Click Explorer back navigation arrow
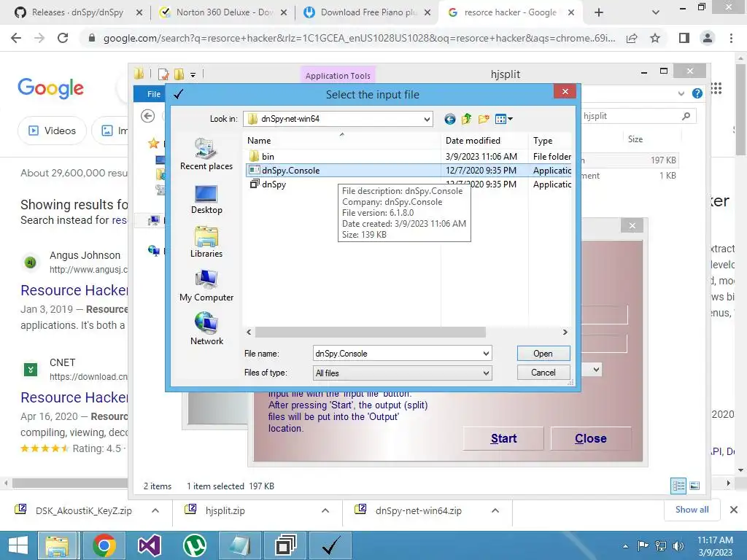This screenshot has height=560, width=747. [147, 116]
